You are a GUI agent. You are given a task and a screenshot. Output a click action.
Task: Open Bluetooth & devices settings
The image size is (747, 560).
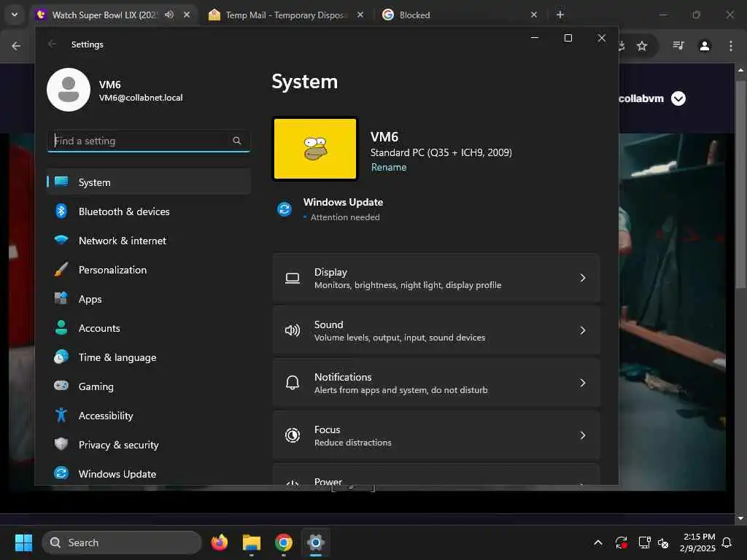[149, 211]
